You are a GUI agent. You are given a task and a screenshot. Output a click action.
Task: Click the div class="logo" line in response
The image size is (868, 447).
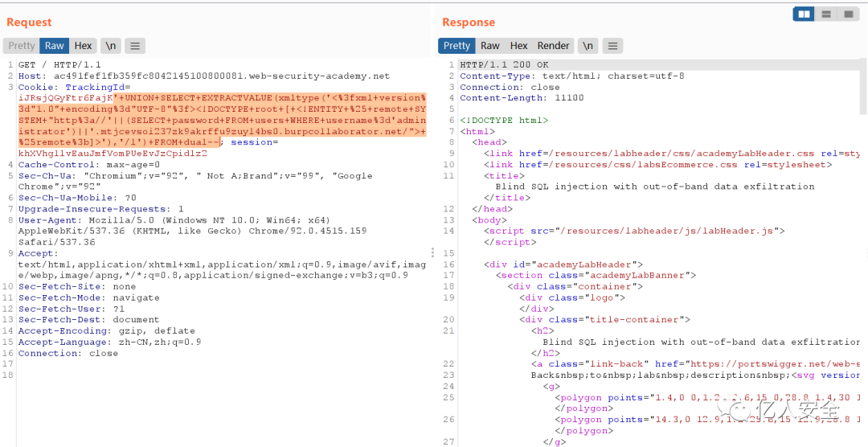pos(572,297)
